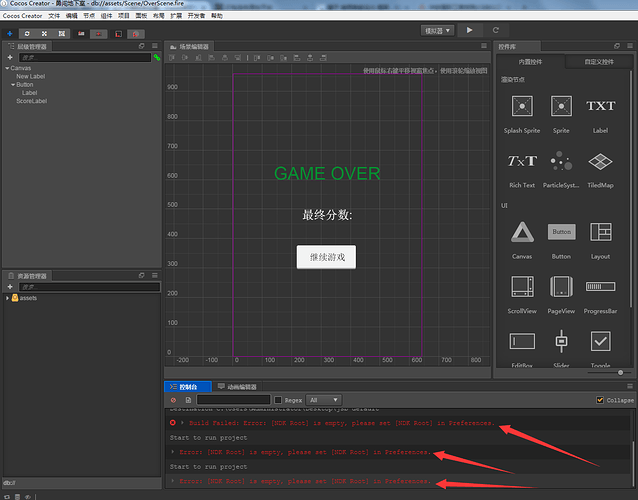The image size is (638, 500).
Task: Click the play preview button
Action: tap(470, 30)
